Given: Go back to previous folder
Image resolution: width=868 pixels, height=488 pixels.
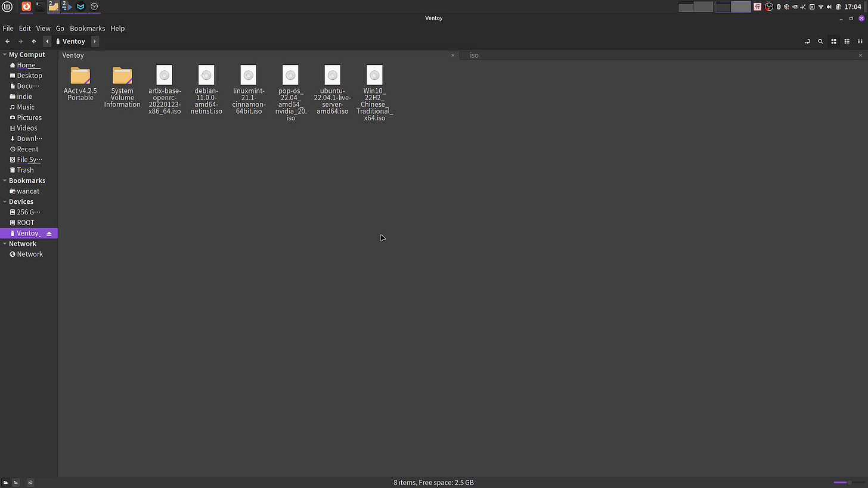Looking at the screenshot, I should click(x=7, y=41).
